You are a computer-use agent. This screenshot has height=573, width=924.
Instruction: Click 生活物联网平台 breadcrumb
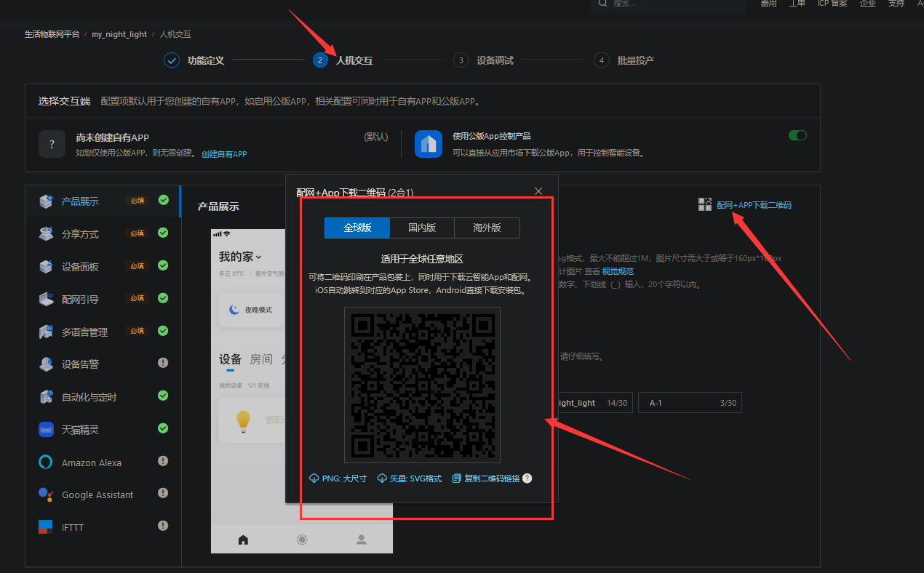pyautogui.click(x=52, y=34)
